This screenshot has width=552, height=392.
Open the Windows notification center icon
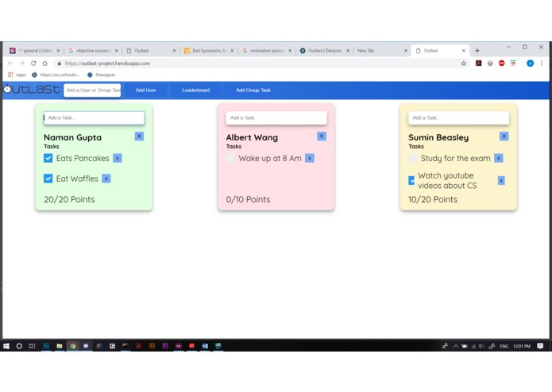pos(540,346)
